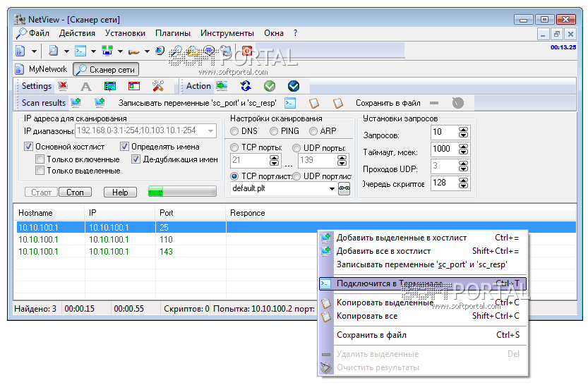Viewport: 588px width, 385px height.
Task: Select TCP порты radio button
Action: (x=234, y=147)
